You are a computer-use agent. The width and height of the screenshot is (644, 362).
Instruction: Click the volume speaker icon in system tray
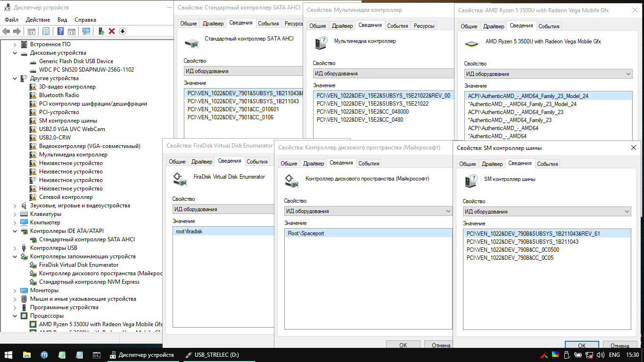[x=601, y=355]
